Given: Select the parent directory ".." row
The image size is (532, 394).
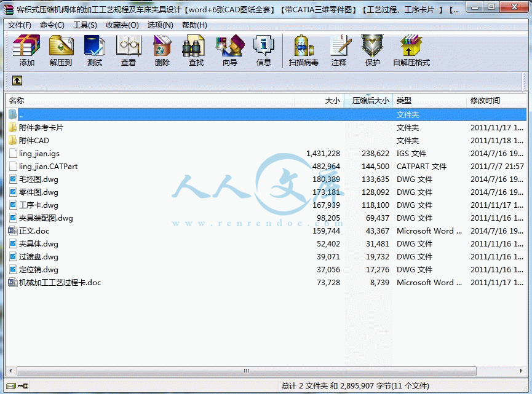Looking at the screenshot, I should pos(266,114).
